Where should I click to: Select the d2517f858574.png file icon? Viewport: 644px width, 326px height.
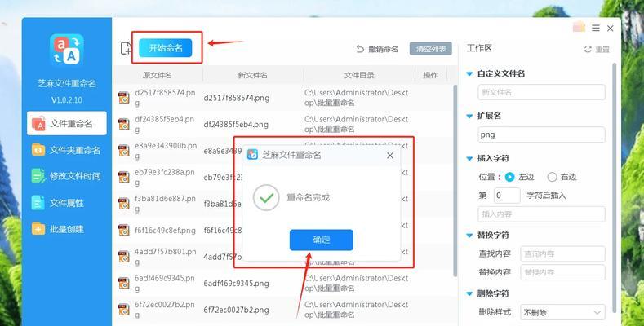point(123,98)
